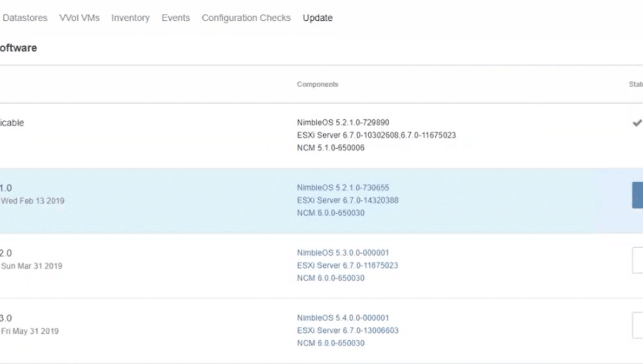Select NimbleOS 5.4.0.0-000001 component

click(343, 318)
